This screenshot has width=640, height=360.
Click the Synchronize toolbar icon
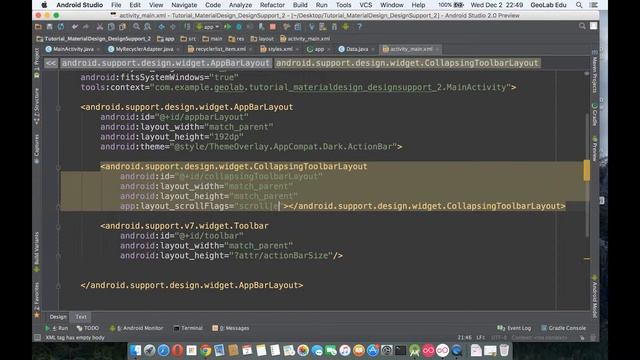(x=61, y=27)
